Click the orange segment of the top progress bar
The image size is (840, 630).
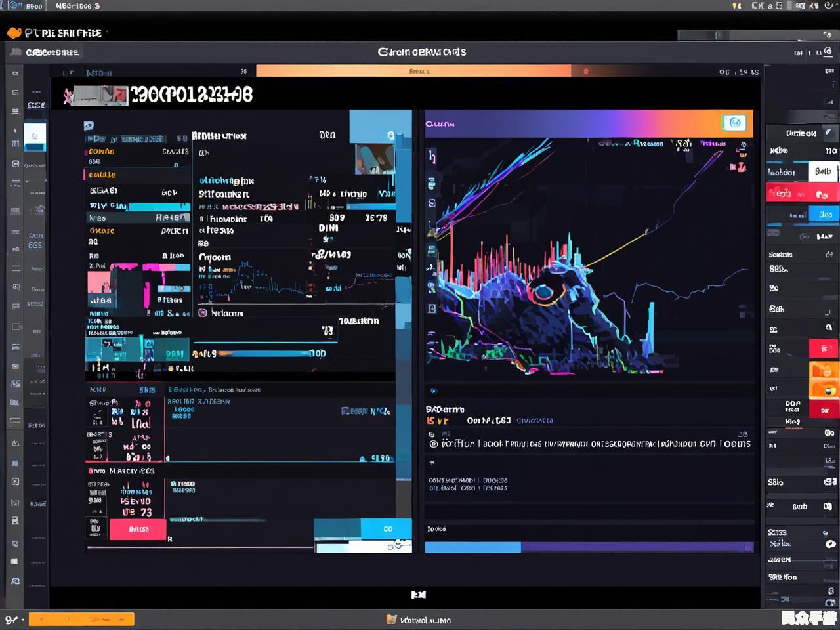tap(413, 71)
